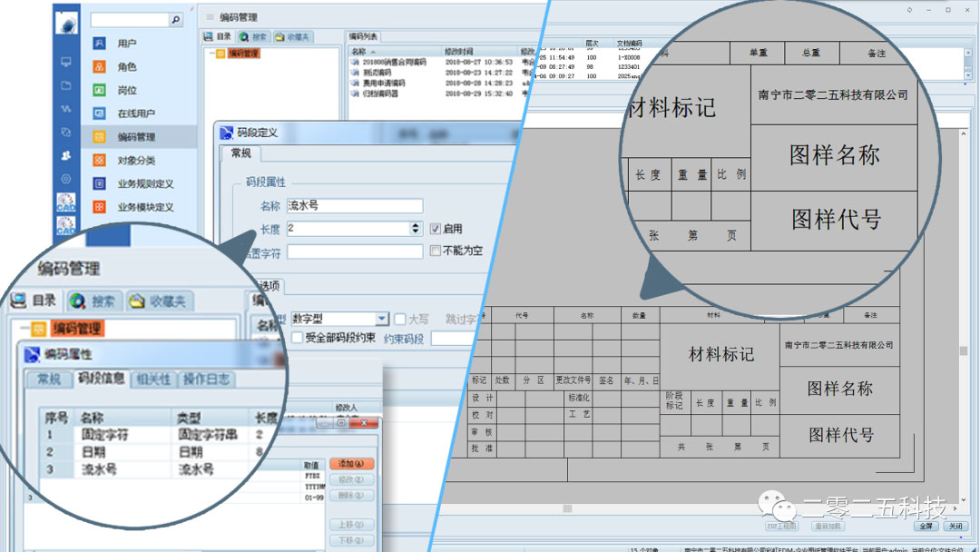Screen dimensions: 980x552
Task: Click the 图样代号 cell in the lower title block
Action: 840,435
